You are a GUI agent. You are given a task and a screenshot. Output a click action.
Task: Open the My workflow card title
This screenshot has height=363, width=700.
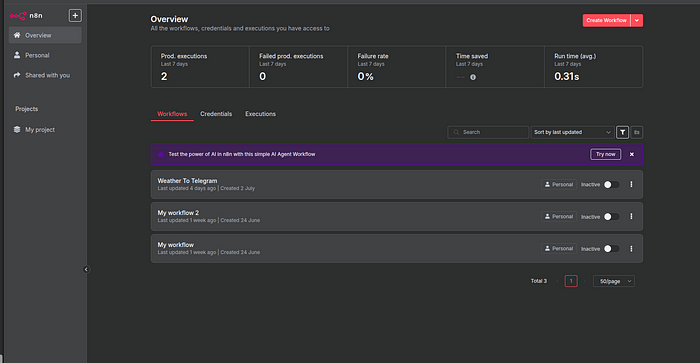click(175, 245)
